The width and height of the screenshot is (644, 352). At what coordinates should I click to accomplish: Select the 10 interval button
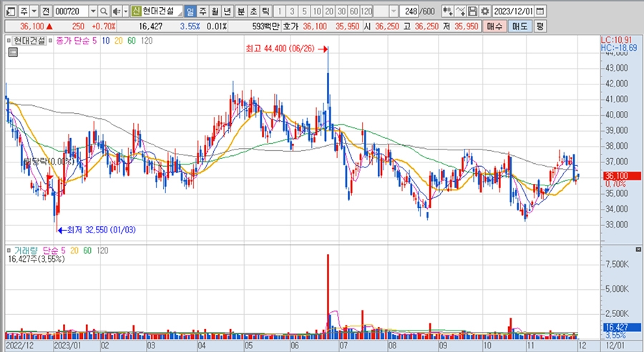(x=317, y=11)
